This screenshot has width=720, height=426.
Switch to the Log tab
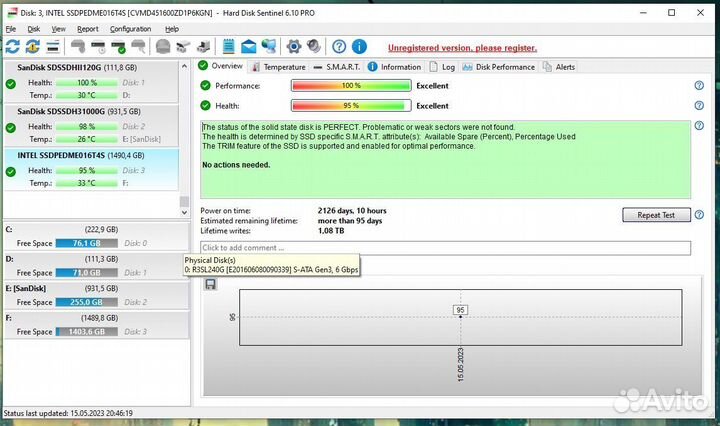coord(442,67)
